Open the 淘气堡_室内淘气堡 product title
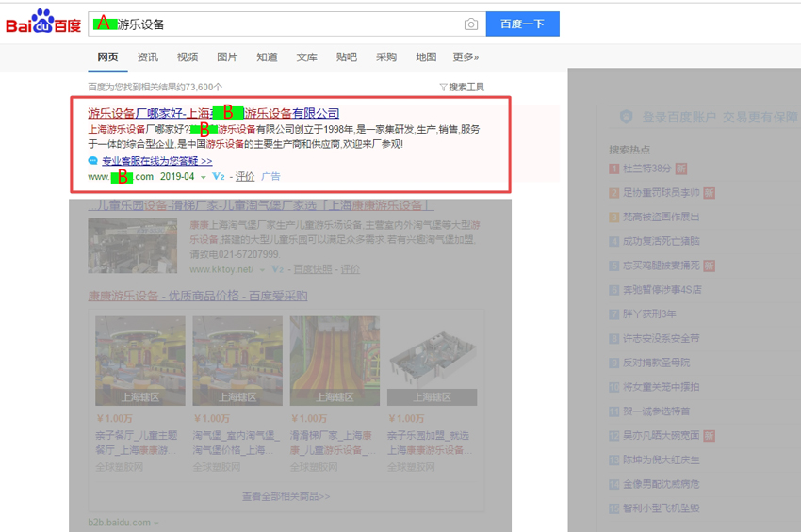The image size is (801, 532). (236, 443)
